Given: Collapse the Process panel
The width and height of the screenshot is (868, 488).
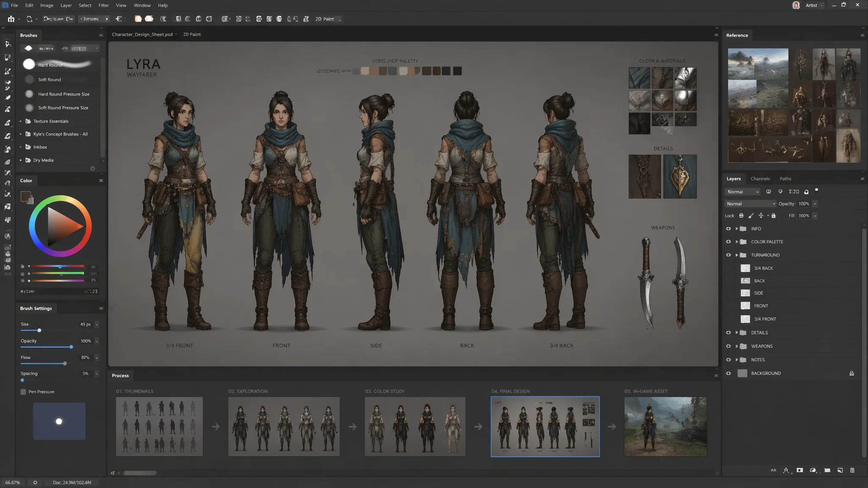Looking at the screenshot, I should pyautogui.click(x=716, y=376).
